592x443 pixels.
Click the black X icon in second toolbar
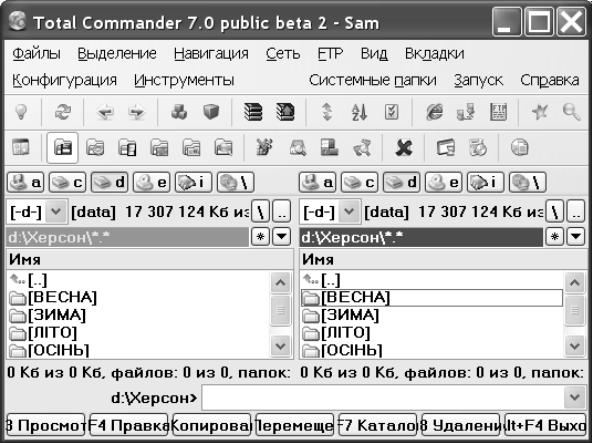(404, 148)
